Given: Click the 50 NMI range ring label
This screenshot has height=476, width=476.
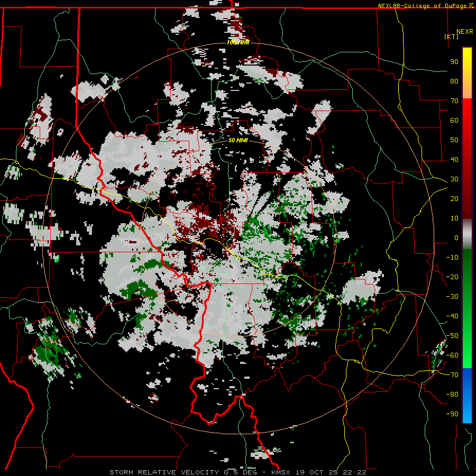Looking at the screenshot, I should (x=238, y=140).
